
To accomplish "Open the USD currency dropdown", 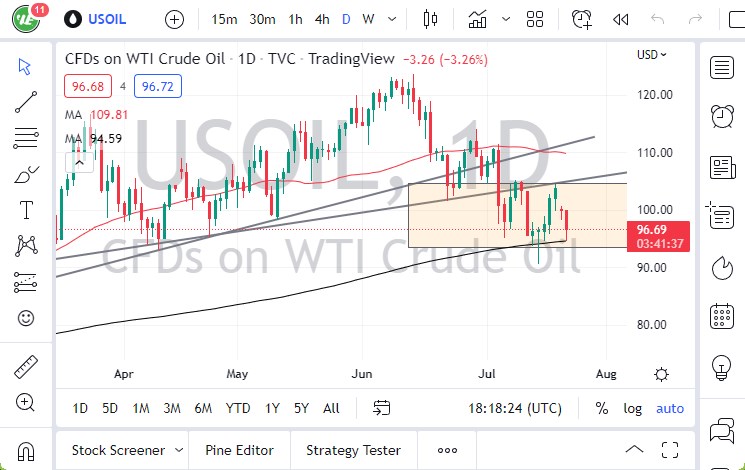I will click(x=652, y=55).
